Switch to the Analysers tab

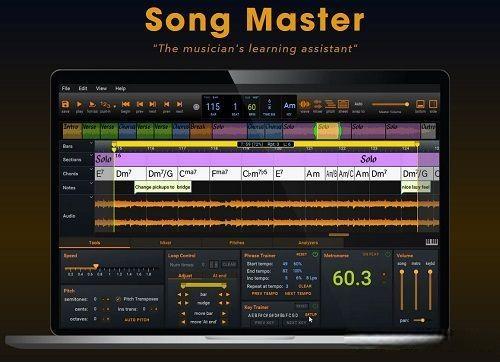[x=308, y=243]
